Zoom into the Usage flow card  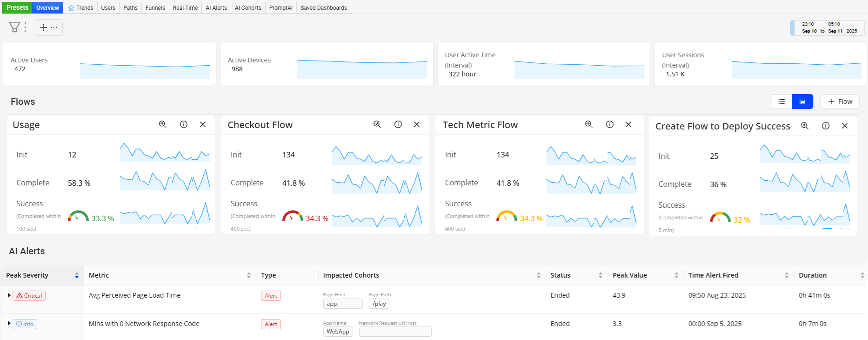point(163,124)
